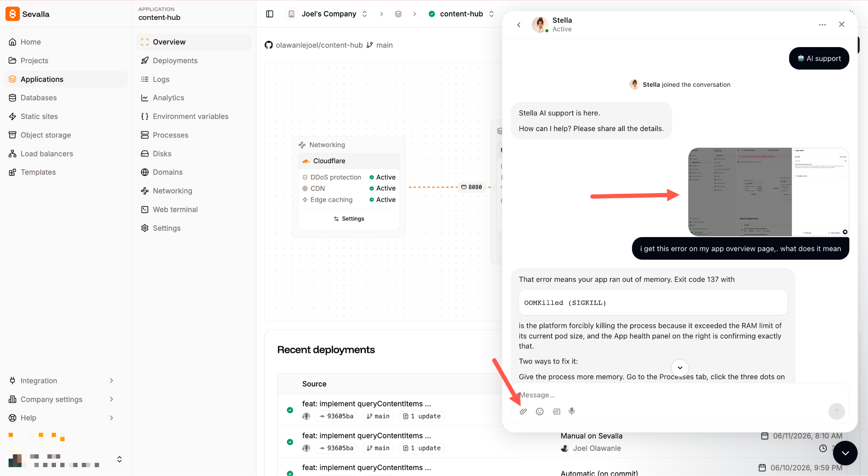Click the Source column header
Screen dimensions: 868x476
click(x=314, y=384)
